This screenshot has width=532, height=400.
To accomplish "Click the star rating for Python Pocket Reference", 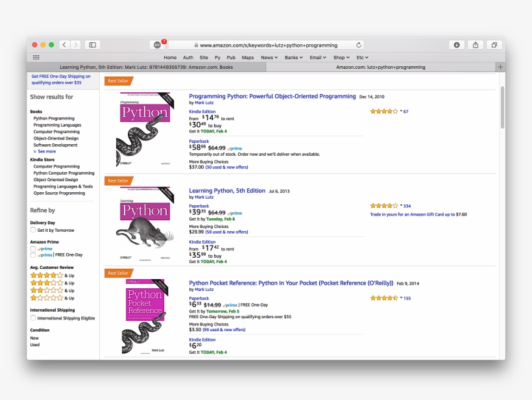I will (383, 298).
